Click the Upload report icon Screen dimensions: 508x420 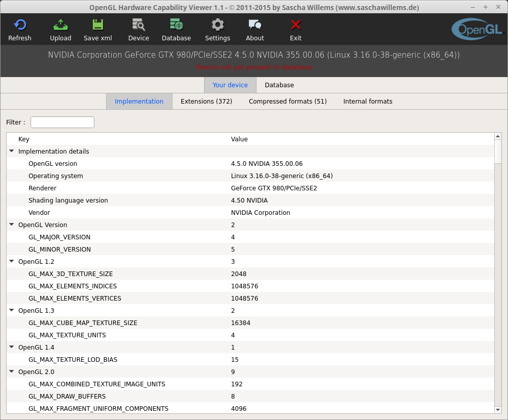tap(61, 25)
